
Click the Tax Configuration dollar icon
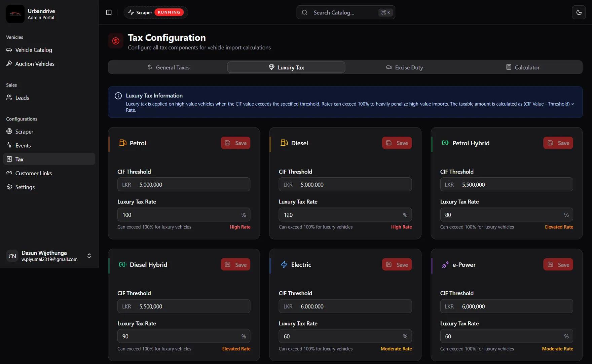pyautogui.click(x=116, y=41)
